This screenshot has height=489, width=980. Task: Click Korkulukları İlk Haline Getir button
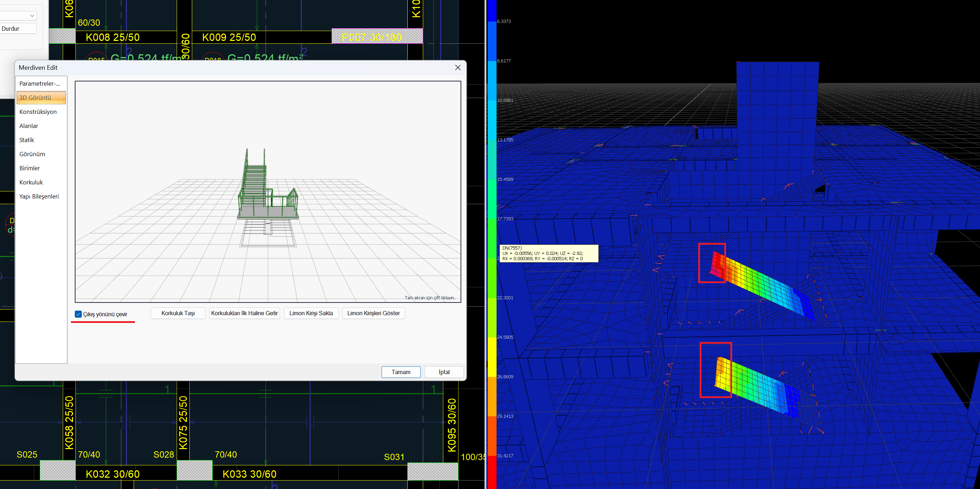click(245, 313)
